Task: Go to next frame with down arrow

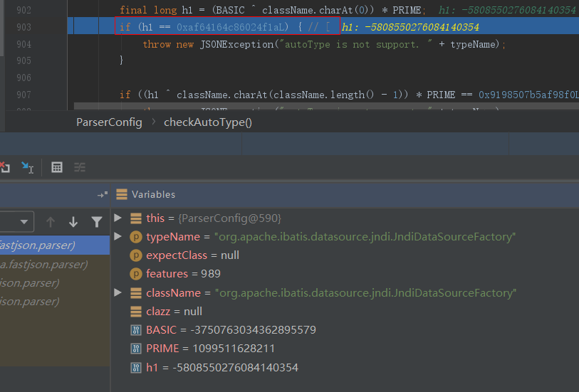Action: (x=73, y=222)
